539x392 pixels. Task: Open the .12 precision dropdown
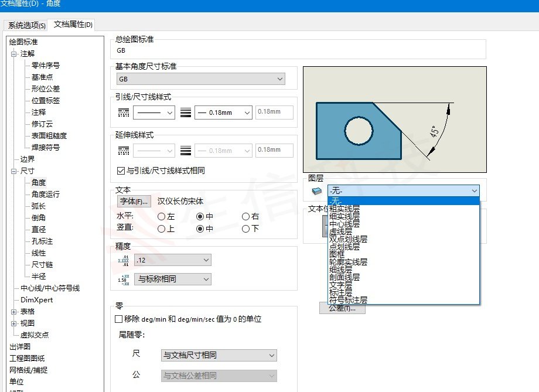(173, 260)
